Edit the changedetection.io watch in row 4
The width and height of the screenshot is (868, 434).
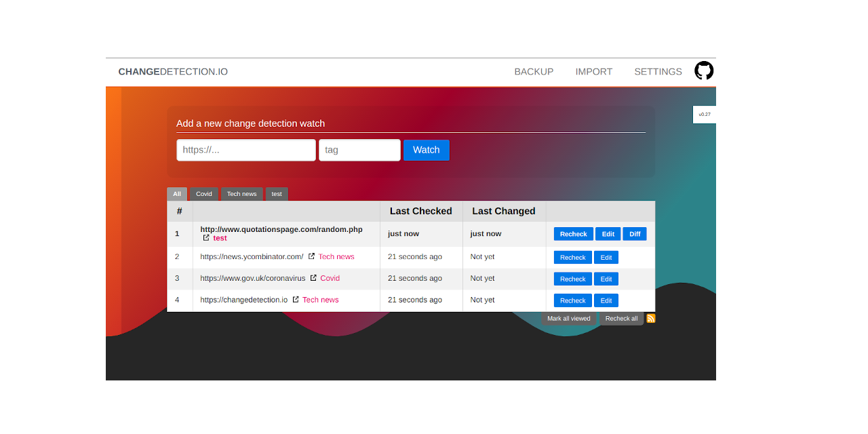(606, 300)
